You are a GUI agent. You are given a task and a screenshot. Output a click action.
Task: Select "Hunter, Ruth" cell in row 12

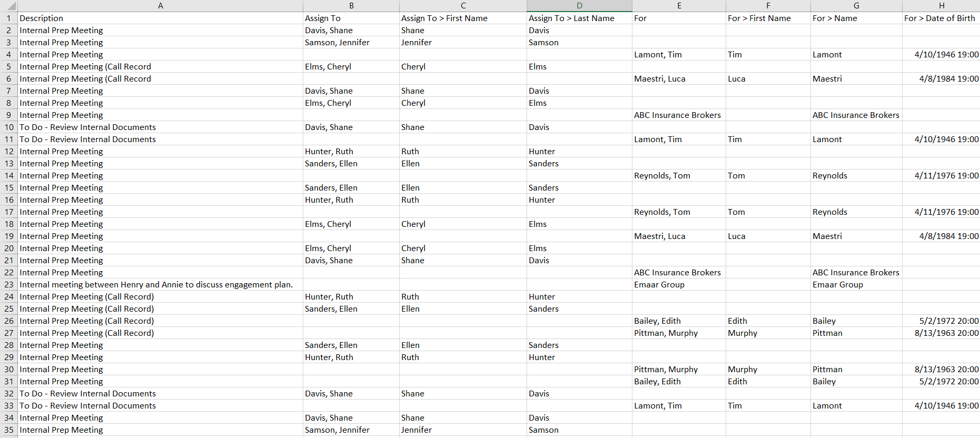(x=329, y=152)
